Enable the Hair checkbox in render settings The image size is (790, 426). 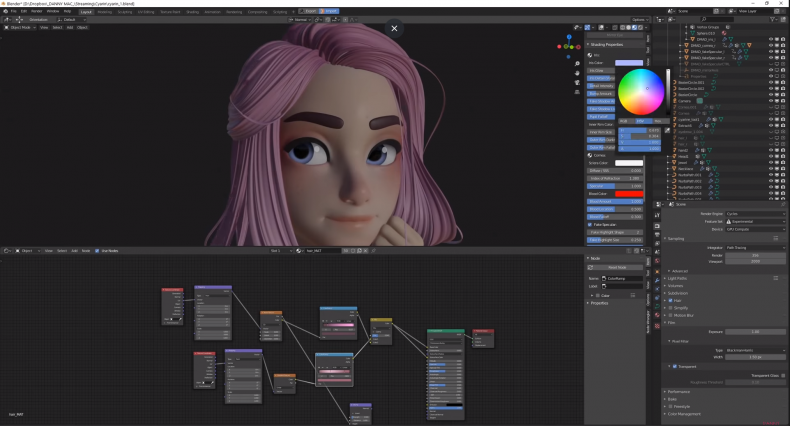(x=671, y=301)
